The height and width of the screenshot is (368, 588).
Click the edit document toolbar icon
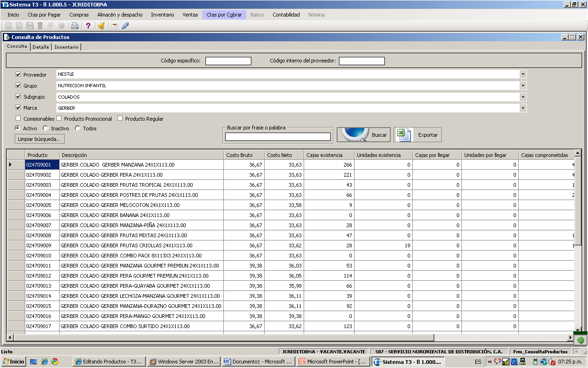pyautogui.click(x=19, y=26)
